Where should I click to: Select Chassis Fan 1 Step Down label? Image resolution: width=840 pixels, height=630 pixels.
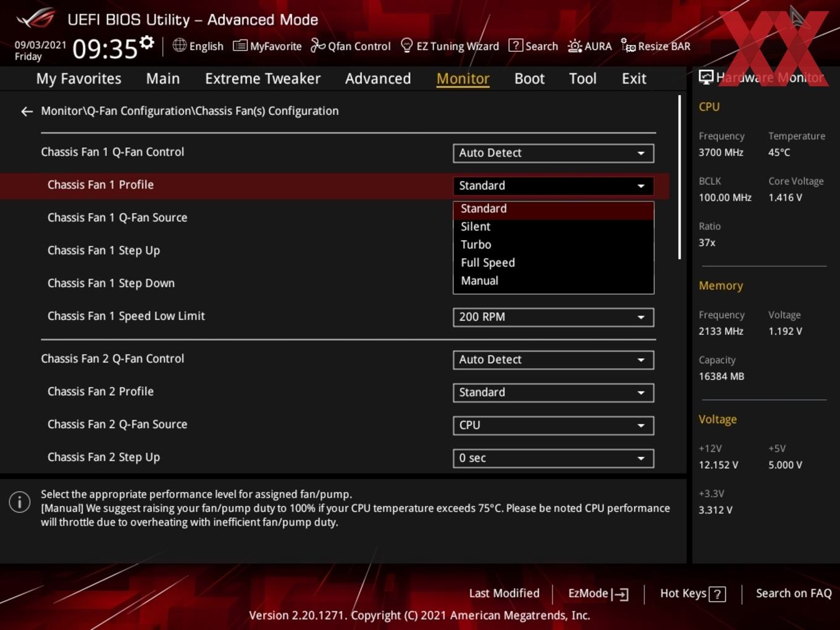click(x=111, y=283)
